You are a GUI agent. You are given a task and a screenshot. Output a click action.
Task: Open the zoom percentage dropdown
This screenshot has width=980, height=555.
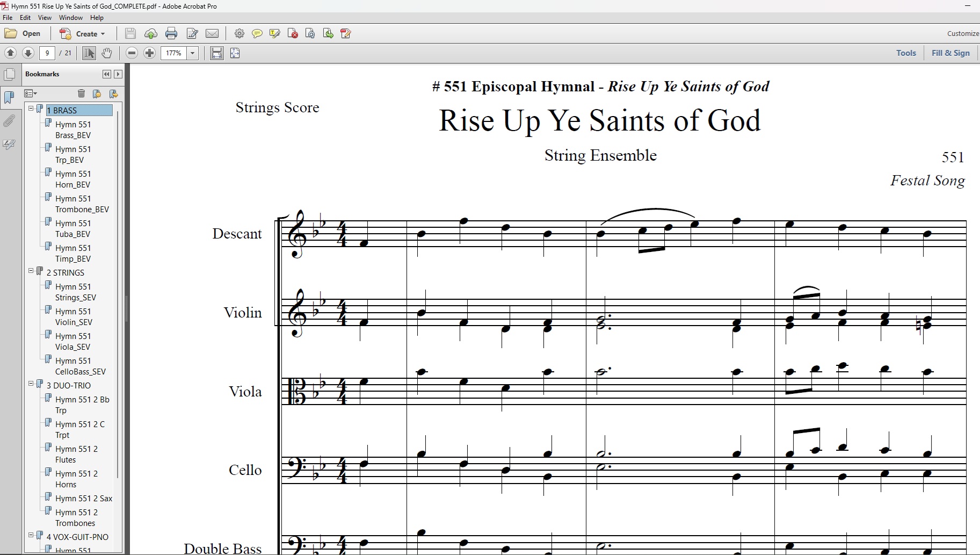(x=192, y=53)
